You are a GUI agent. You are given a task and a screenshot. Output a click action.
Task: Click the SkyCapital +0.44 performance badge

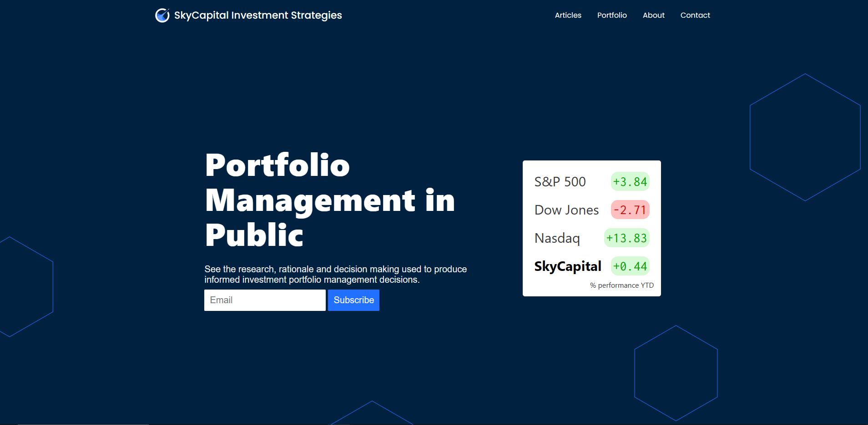630,266
